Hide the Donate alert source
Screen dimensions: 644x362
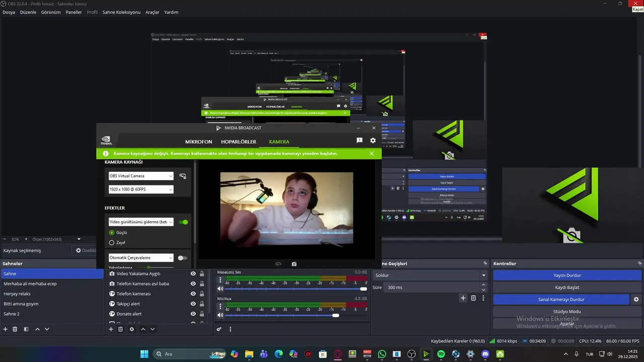point(193,314)
